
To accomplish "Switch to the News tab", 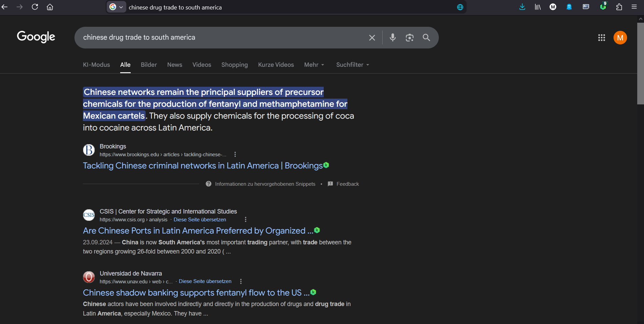I will coord(175,65).
